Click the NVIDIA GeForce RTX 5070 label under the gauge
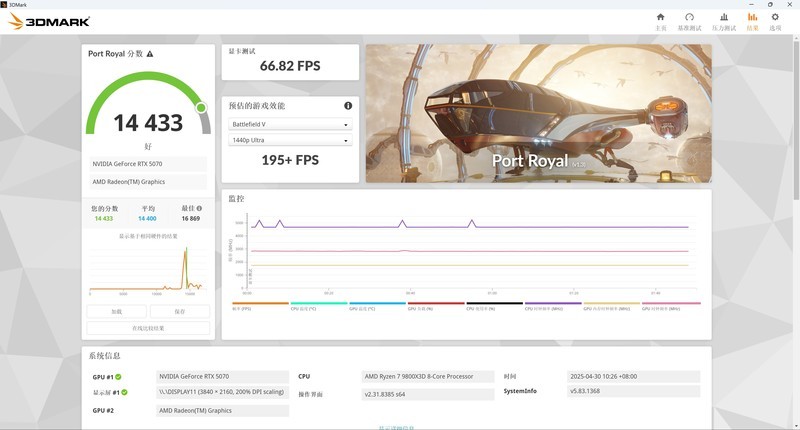The image size is (800, 430). [148, 164]
